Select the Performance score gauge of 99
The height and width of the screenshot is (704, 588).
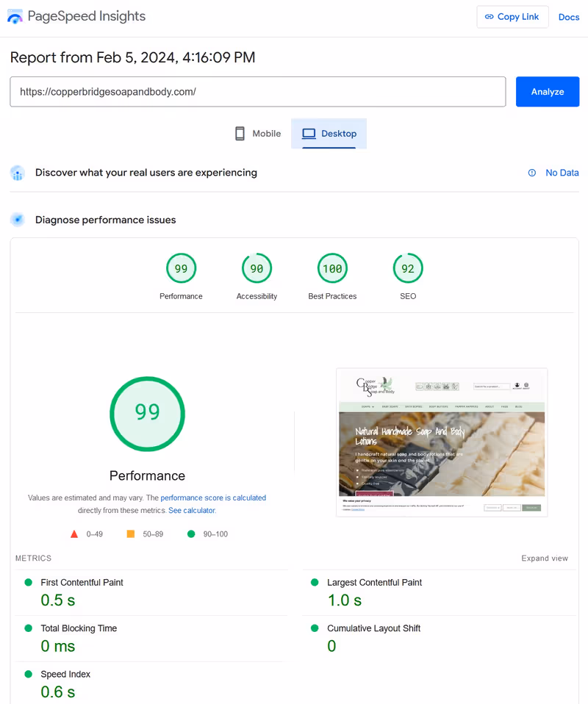click(181, 269)
